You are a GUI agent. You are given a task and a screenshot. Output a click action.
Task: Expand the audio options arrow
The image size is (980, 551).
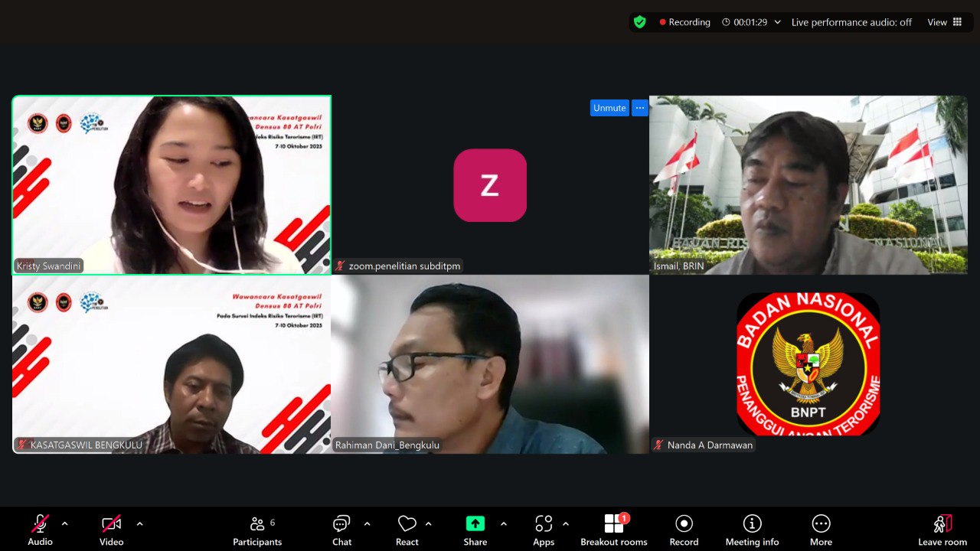pos(64,524)
